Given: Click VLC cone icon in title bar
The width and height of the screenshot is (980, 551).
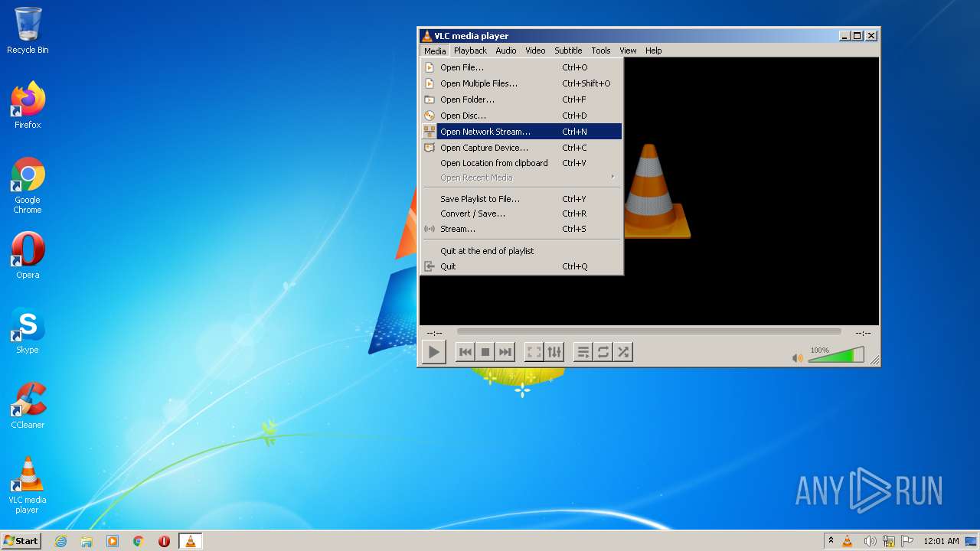Looking at the screenshot, I should 426,36.
